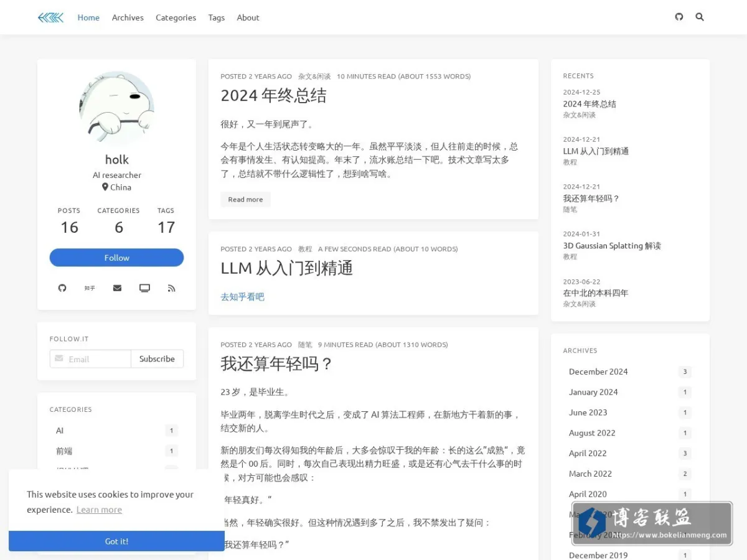Click the email envelope icon in profile card

point(117,288)
